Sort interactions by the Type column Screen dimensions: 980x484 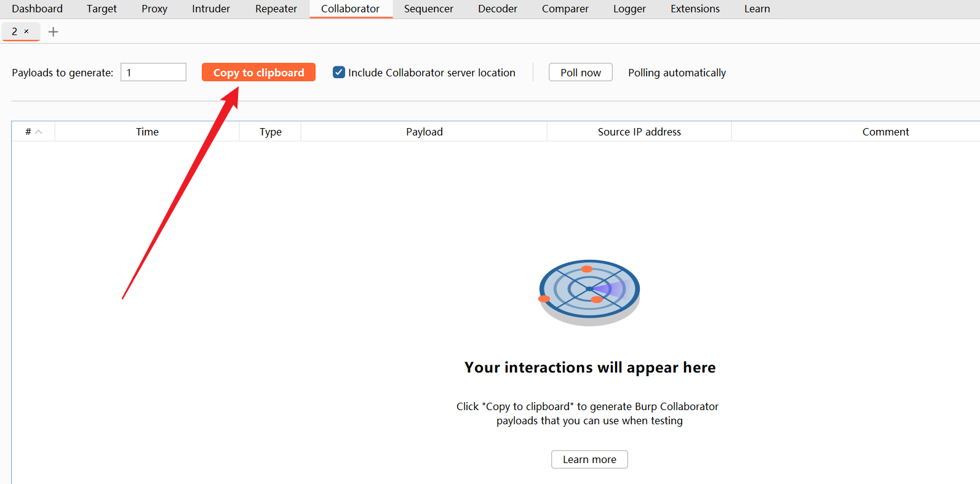click(x=270, y=132)
